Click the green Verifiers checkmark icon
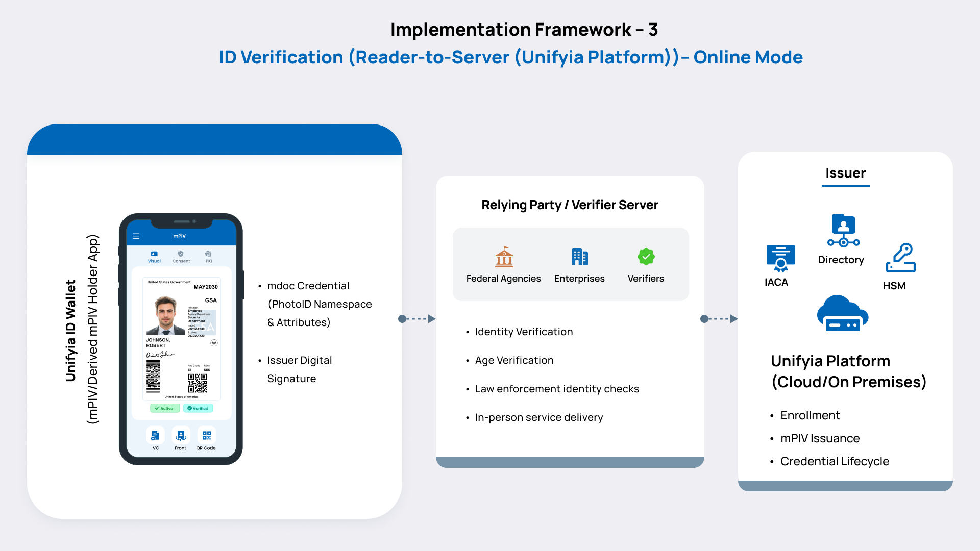This screenshot has height=551, width=980. pos(646,257)
